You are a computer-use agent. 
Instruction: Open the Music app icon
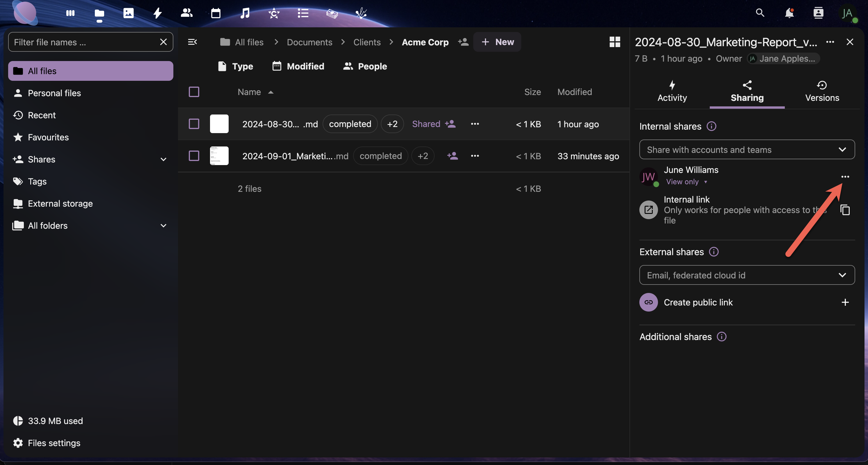click(245, 13)
